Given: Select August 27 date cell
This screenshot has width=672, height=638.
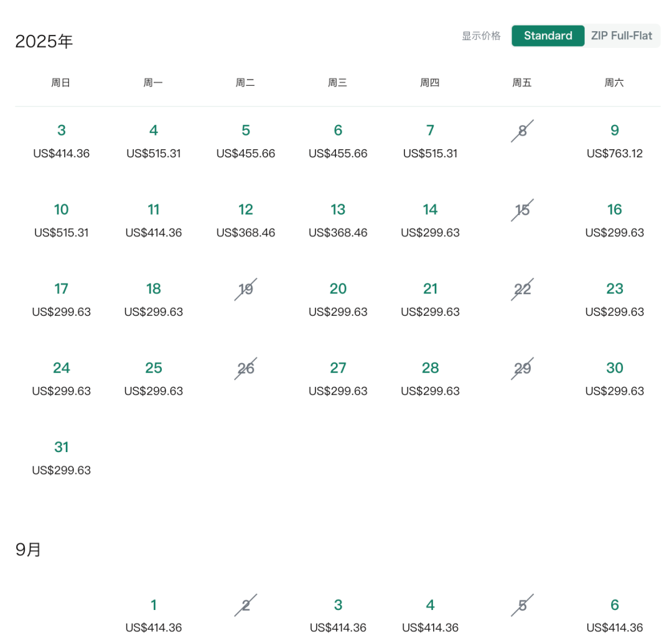Looking at the screenshot, I should 338,379.
